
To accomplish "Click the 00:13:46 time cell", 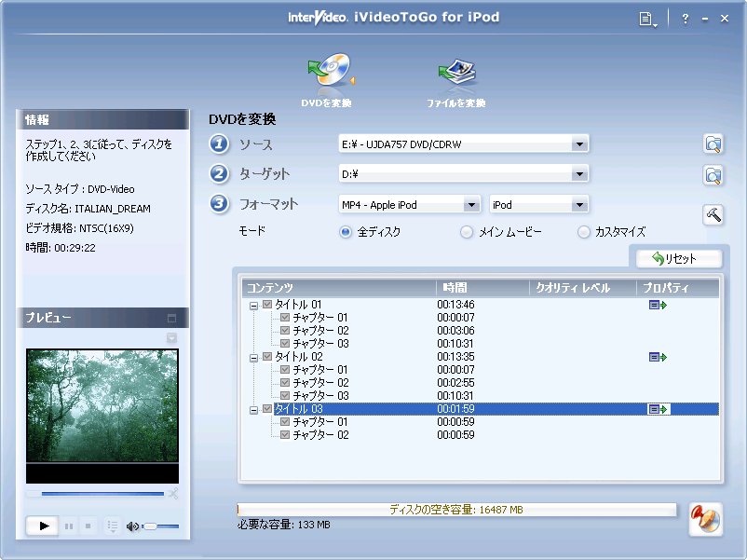I will (455, 305).
